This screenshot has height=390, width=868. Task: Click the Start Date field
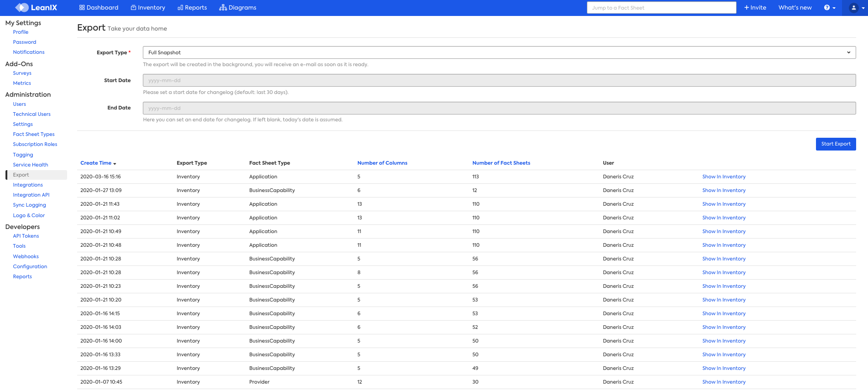point(499,80)
